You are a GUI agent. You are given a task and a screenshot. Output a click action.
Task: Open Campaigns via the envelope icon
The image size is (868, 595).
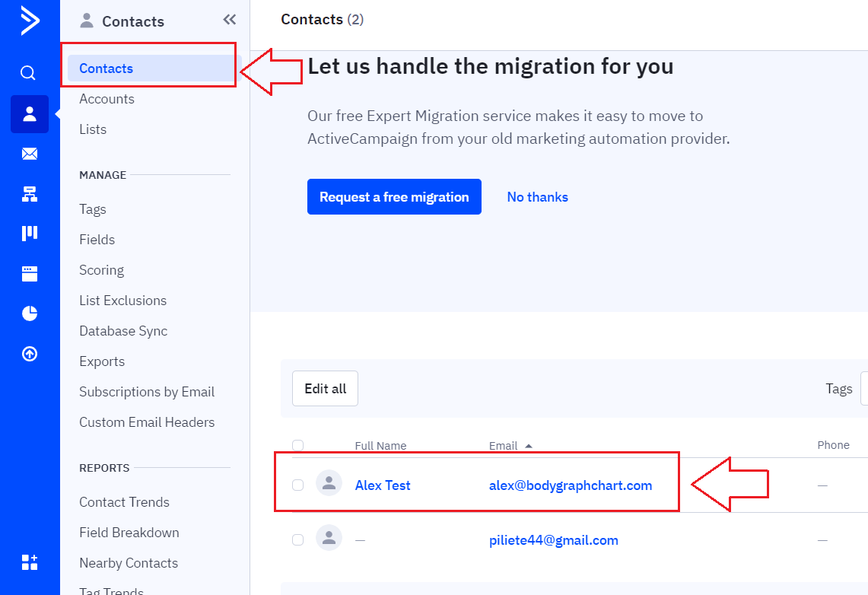(30, 154)
